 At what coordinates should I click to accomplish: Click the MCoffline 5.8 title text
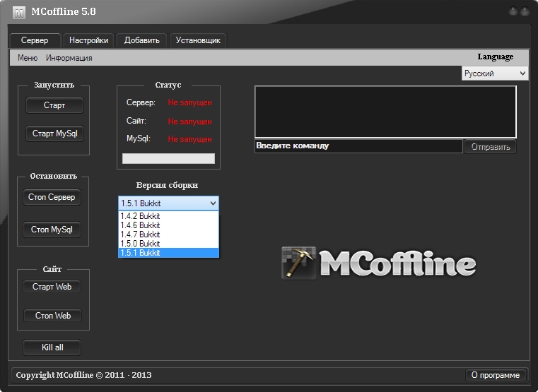pyautogui.click(x=64, y=11)
